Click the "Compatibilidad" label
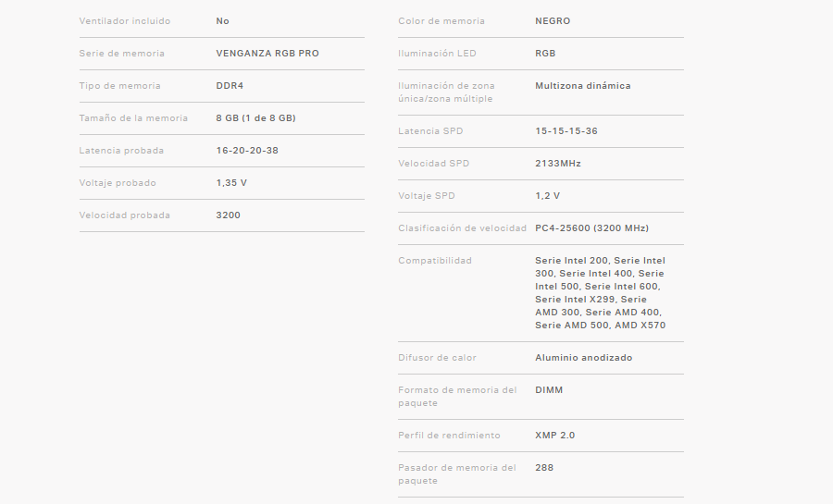833x504 pixels. 435,260
